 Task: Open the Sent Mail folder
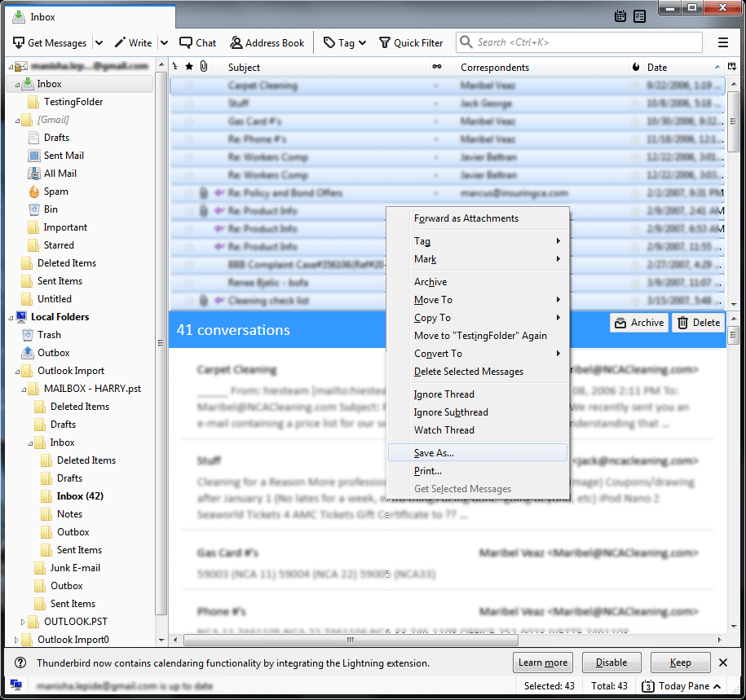coord(64,156)
